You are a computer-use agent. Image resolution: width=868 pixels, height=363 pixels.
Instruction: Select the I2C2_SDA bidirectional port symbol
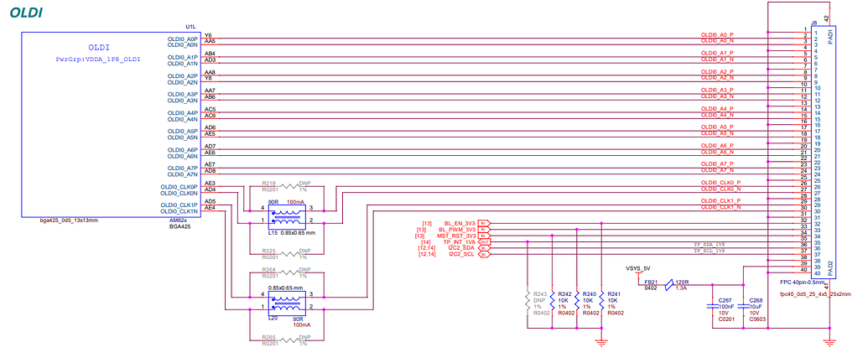(484, 248)
